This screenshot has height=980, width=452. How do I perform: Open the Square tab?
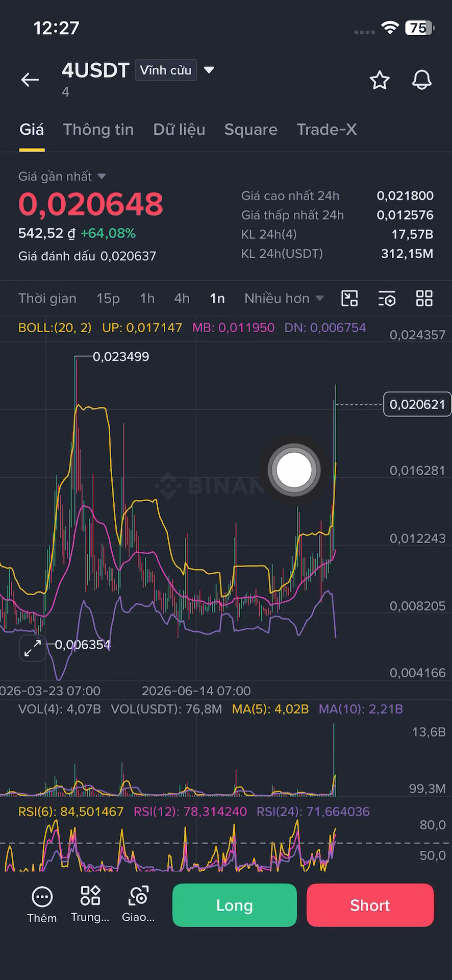251,130
